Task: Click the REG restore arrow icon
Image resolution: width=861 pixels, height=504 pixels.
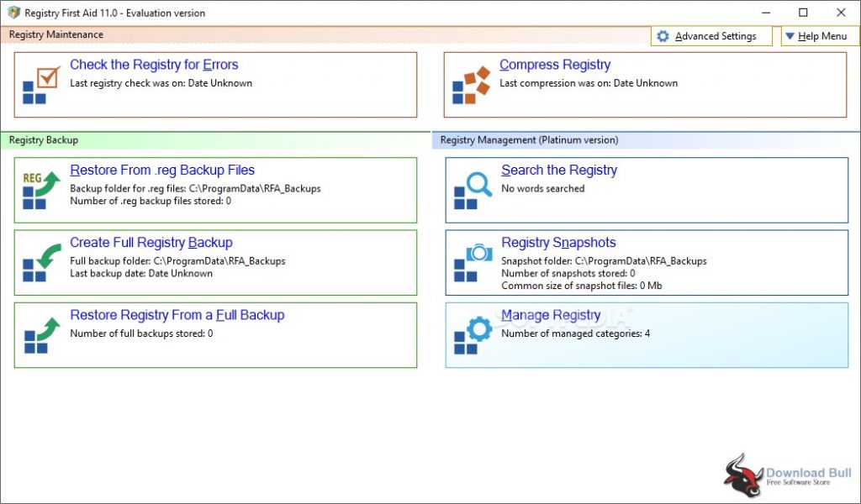Action: [x=41, y=191]
